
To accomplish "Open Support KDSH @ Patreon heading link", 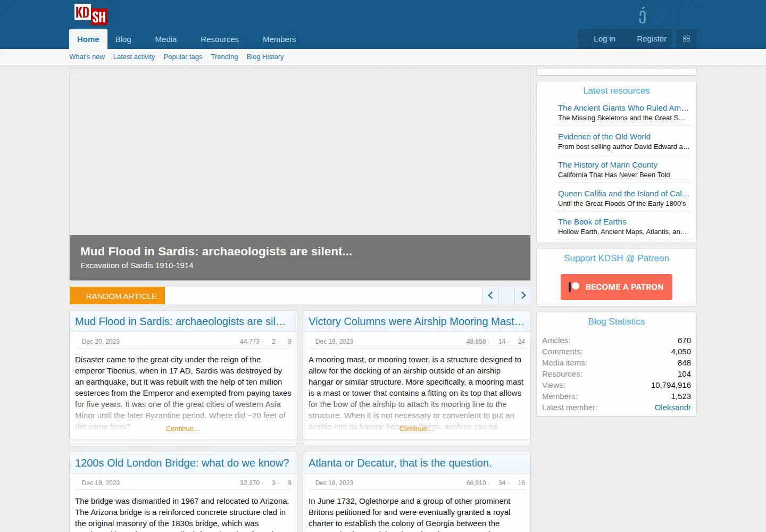I will point(617,259).
